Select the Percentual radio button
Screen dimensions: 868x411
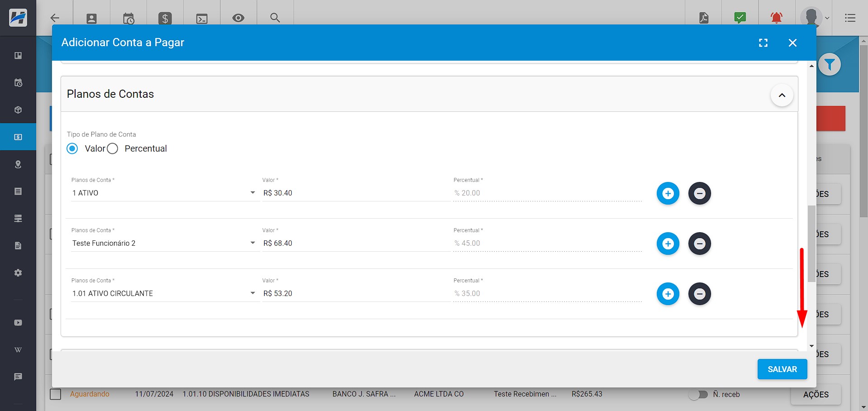(113, 148)
